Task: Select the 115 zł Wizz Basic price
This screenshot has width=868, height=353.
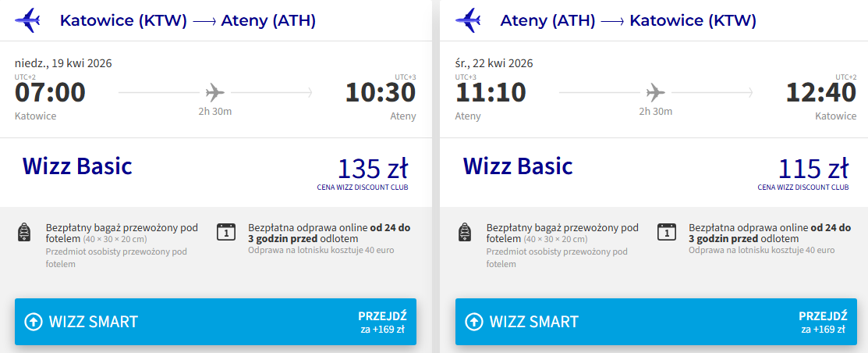Action: tap(813, 169)
